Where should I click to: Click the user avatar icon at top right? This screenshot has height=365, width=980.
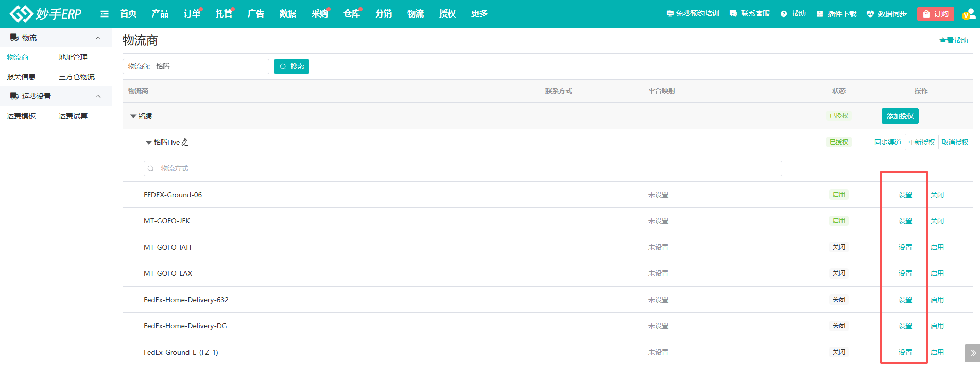tap(968, 14)
